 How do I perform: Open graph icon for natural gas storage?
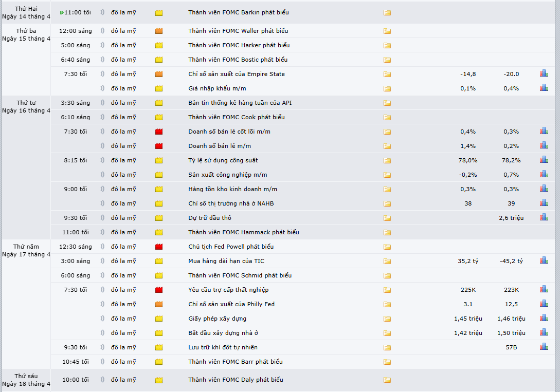pyautogui.click(x=544, y=347)
